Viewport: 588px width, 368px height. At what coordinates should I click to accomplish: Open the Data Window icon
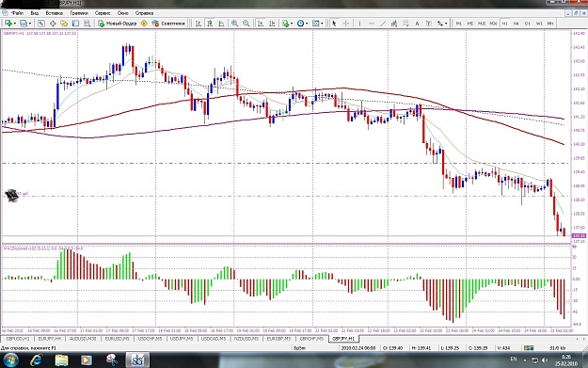coord(53,24)
